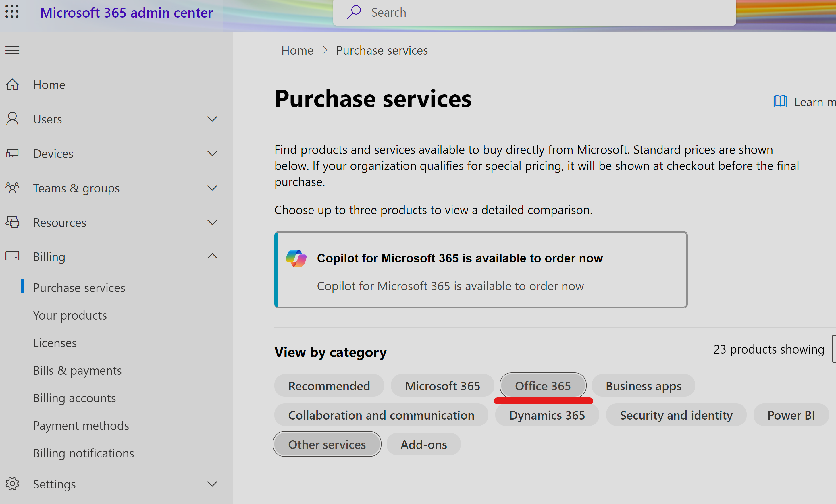Click the search magnifier icon
This screenshot has height=504, width=836.
click(x=354, y=12)
